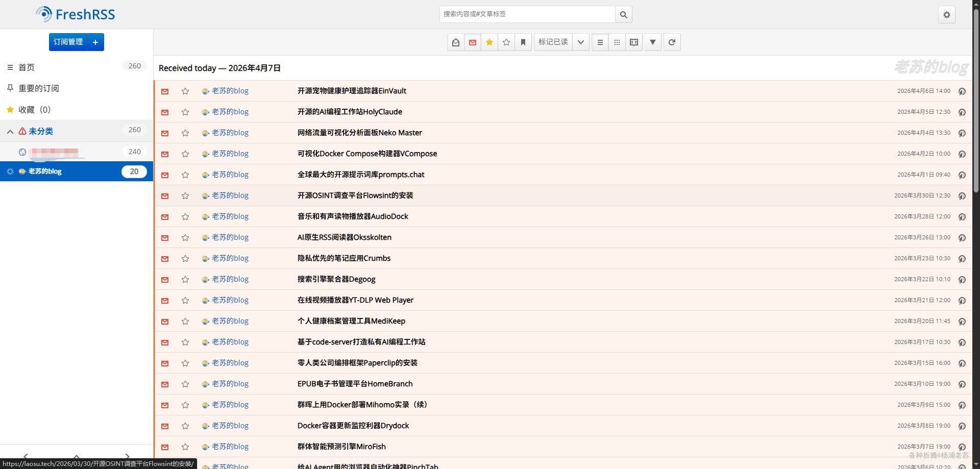Click the search magnifier button

(623, 15)
